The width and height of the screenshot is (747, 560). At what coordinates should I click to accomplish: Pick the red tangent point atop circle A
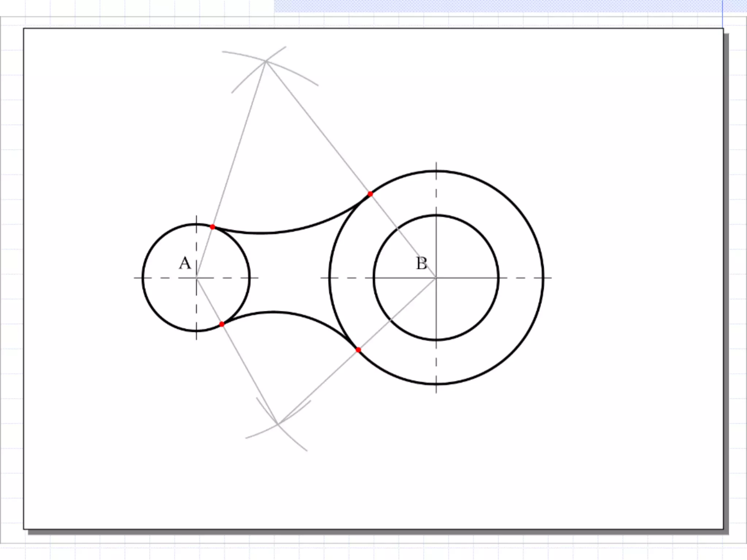pyautogui.click(x=213, y=227)
